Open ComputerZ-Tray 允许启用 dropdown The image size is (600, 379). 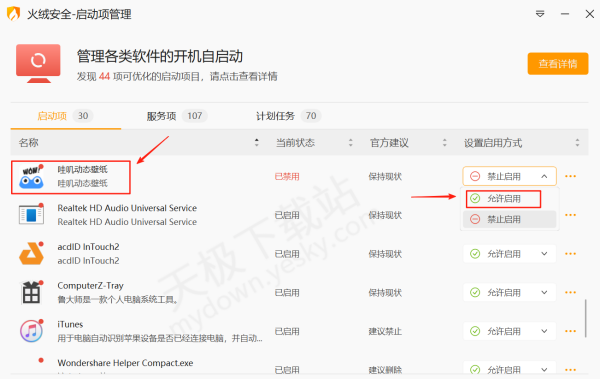[509, 292]
